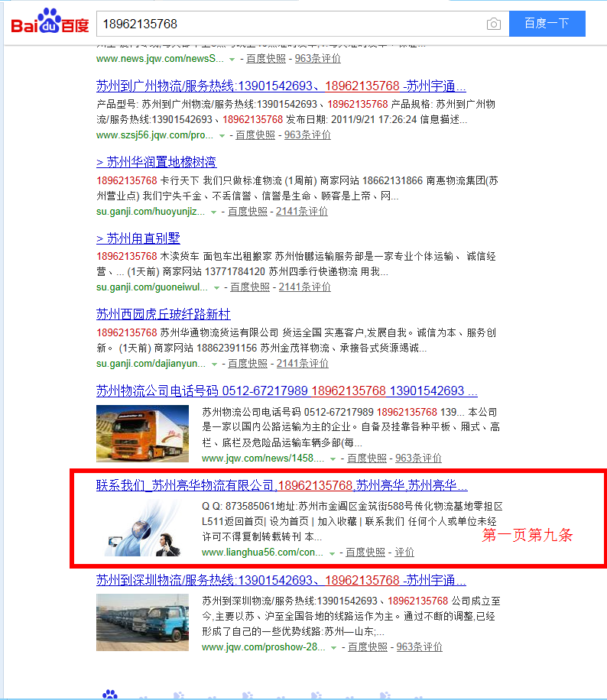
Task: Click URL su.ganji.com/dajianyun...
Action: (151, 364)
